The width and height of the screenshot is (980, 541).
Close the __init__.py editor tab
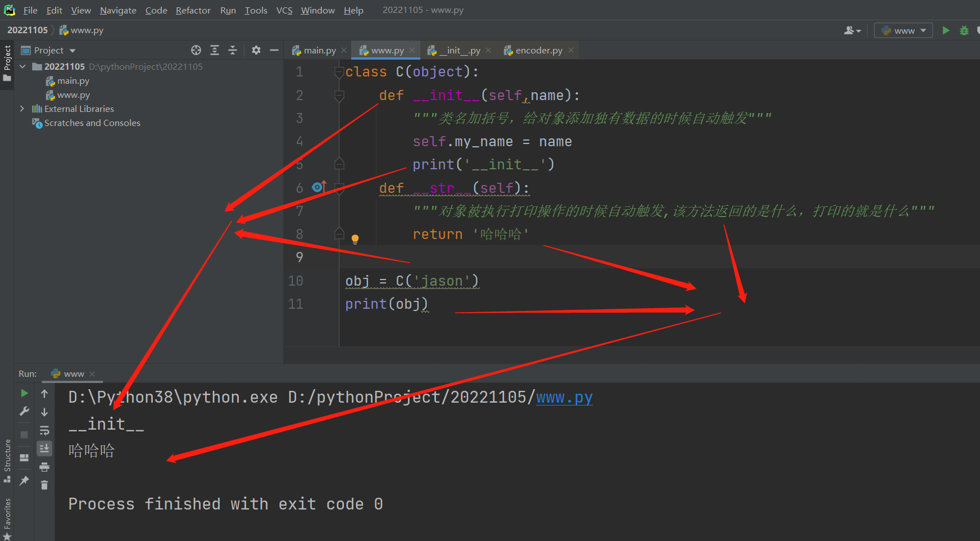tap(488, 50)
